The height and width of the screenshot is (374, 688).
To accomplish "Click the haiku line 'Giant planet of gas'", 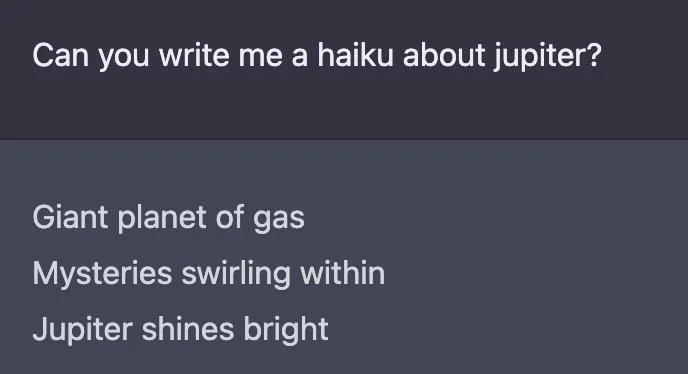I will pos(168,218).
